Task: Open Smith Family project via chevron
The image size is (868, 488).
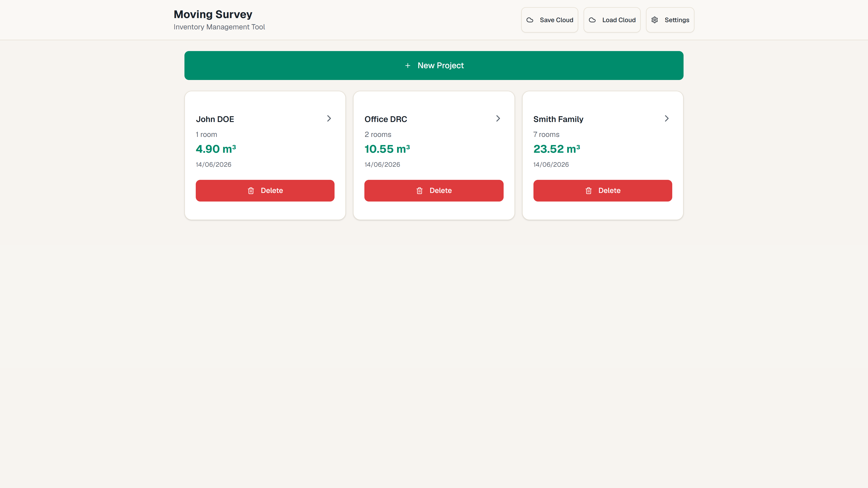Action: (x=667, y=118)
